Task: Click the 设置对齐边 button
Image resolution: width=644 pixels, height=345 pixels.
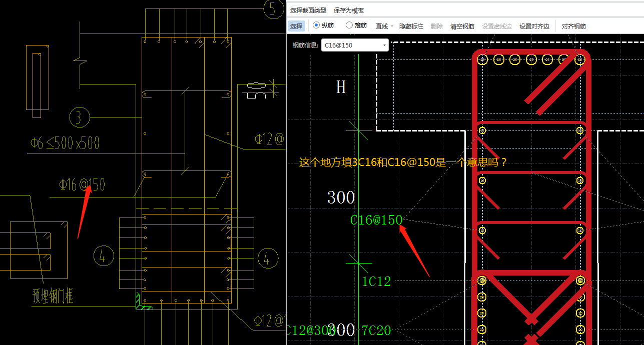Action: [534, 26]
